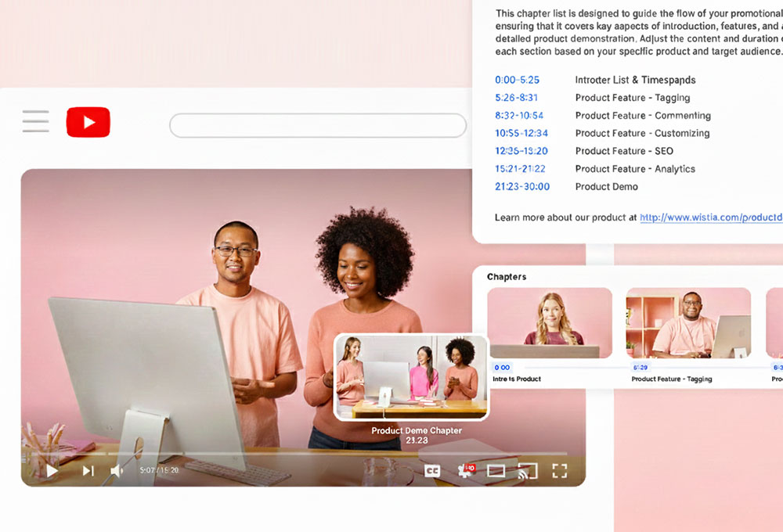Click the YouTube logo

coord(88,122)
